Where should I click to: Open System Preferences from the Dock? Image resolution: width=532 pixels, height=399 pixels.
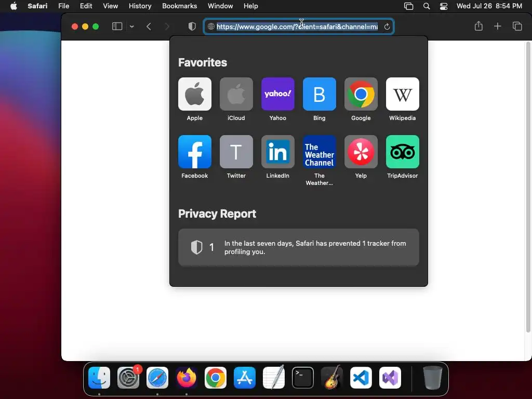click(128, 378)
